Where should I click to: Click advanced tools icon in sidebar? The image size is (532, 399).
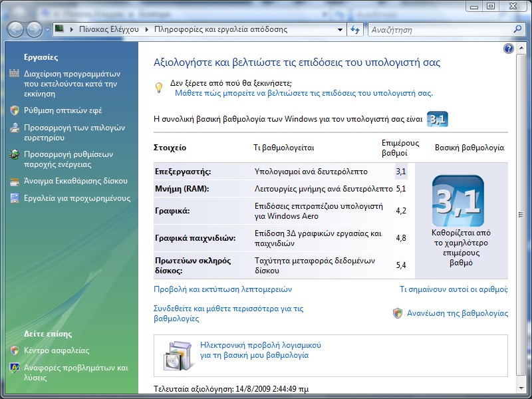pyautogui.click(x=14, y=198)
